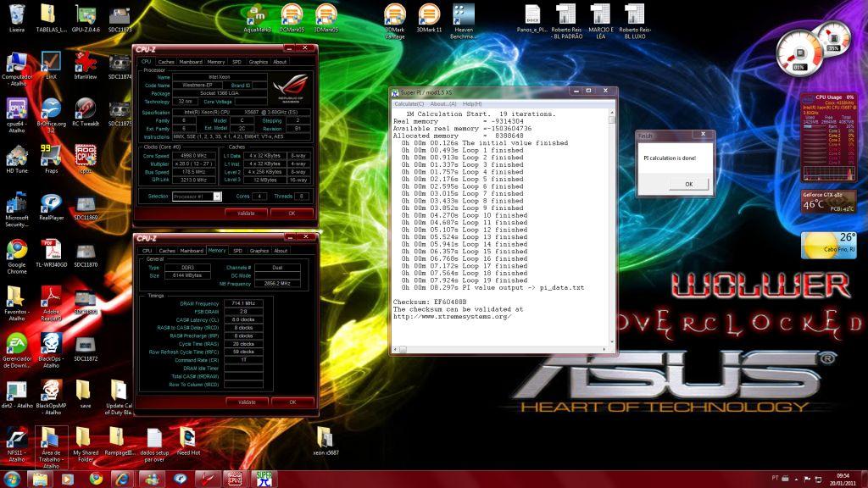Click the Checksum: EF60488B line
The image size is (868, 488).
click(x=430, y=302)
